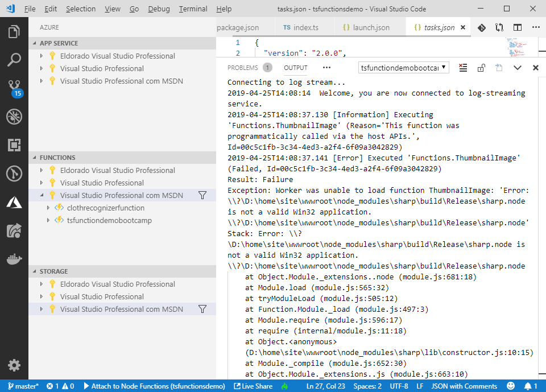Open the Selection menu
Viewport: 546px width, 392px height.
[x=81, y=9]
